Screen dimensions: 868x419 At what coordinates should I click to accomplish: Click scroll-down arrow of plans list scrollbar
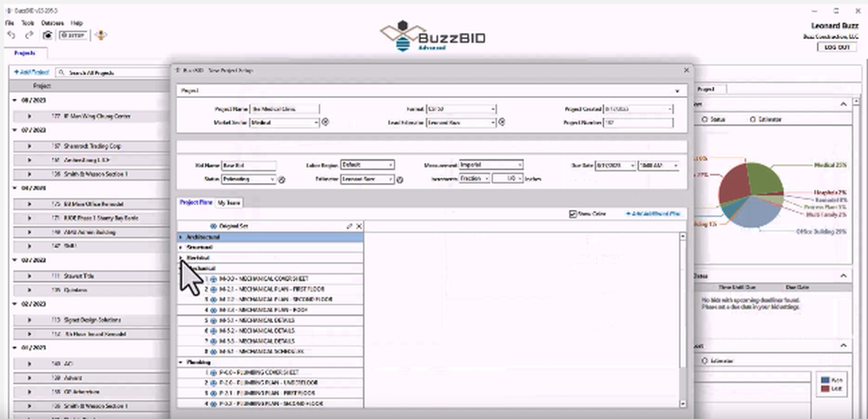pos(682,404)
